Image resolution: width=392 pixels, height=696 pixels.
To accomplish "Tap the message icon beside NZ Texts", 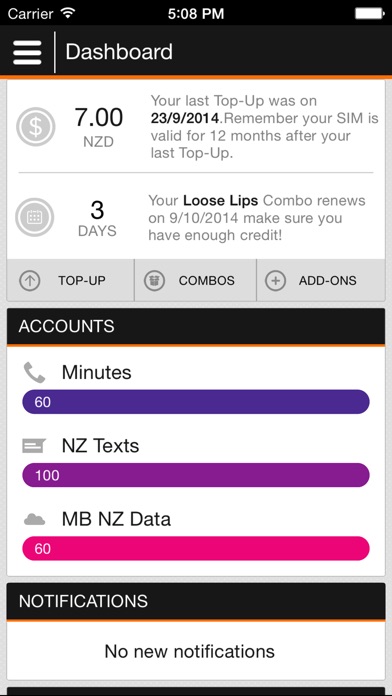I will tap(34, 446).
